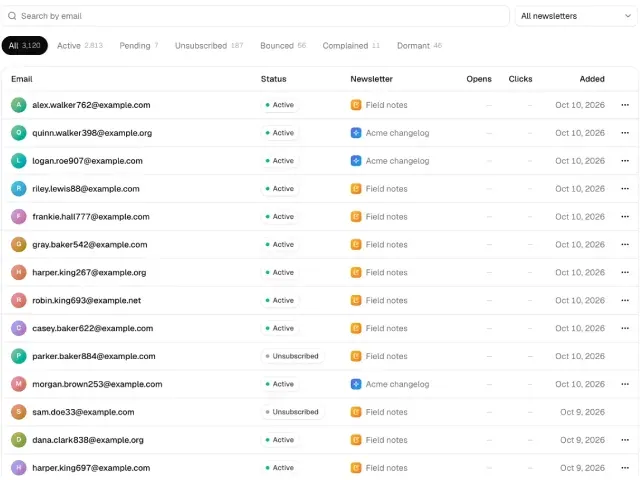Open row menu for gray.baker542@example.com
Image resolution: width=640 pixels, height=480 pixels.
624,244
